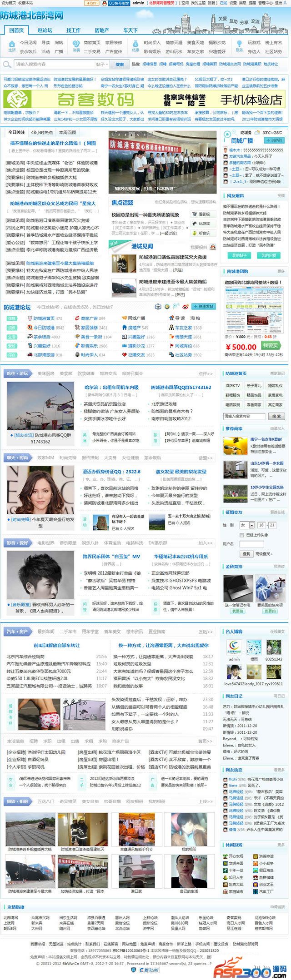Screen dimensions: 291x980
Task: Switch to 回首页 navigation tab
Action: point(16,30)
